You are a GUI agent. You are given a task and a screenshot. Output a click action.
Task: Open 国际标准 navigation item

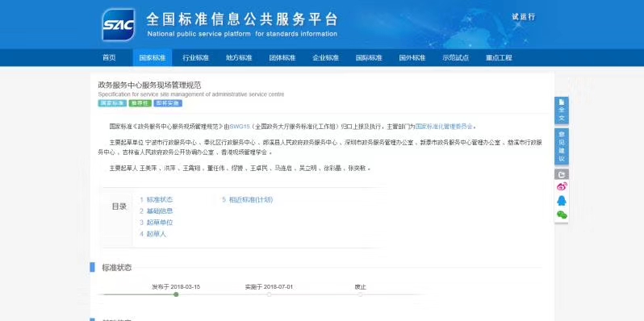pos(369,58)
